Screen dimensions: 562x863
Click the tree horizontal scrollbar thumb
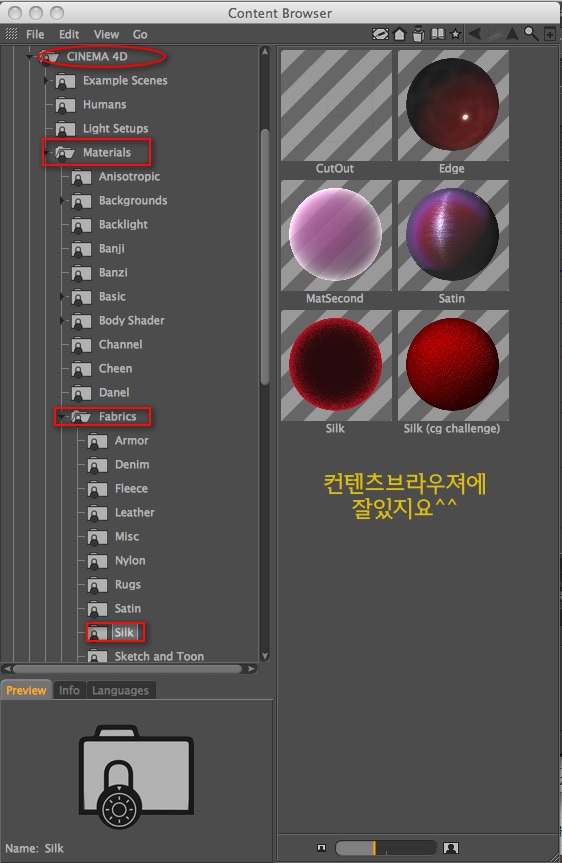[x=127, y=669]
